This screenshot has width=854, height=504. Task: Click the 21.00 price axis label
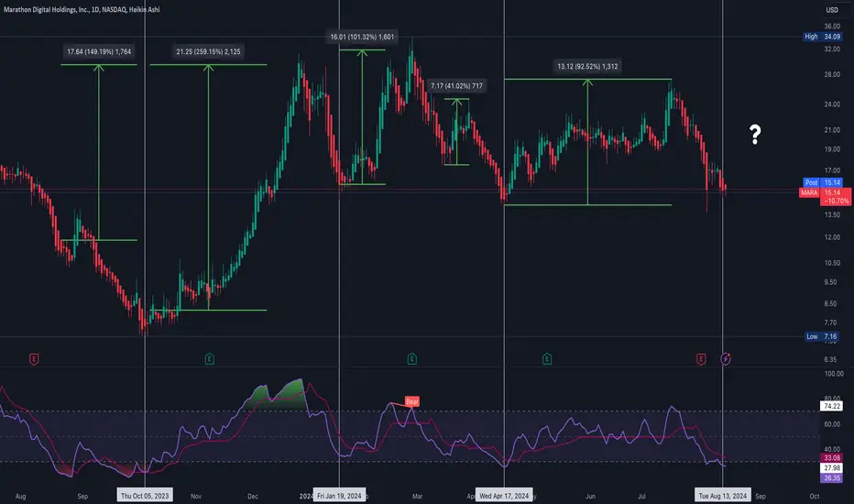(832, 130)
